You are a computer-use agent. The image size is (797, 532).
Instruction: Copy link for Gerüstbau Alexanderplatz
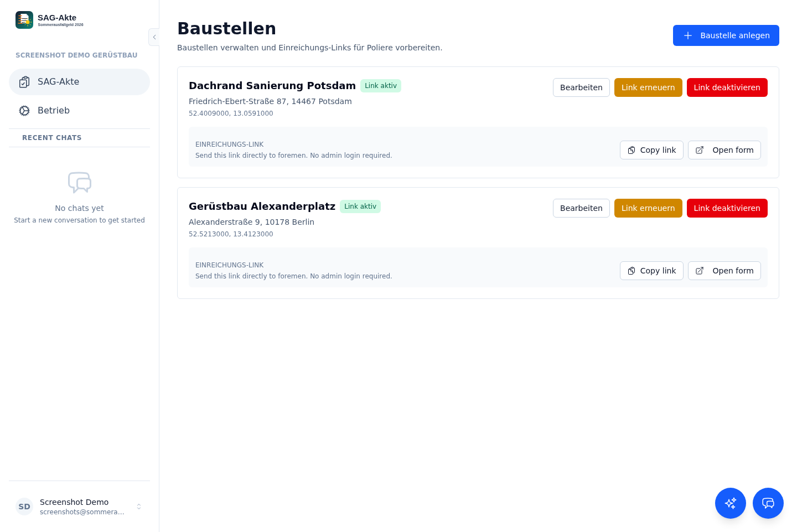651,271
